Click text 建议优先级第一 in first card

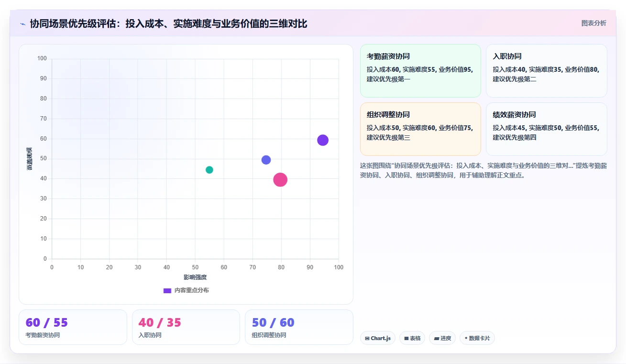tap(388, 79)
